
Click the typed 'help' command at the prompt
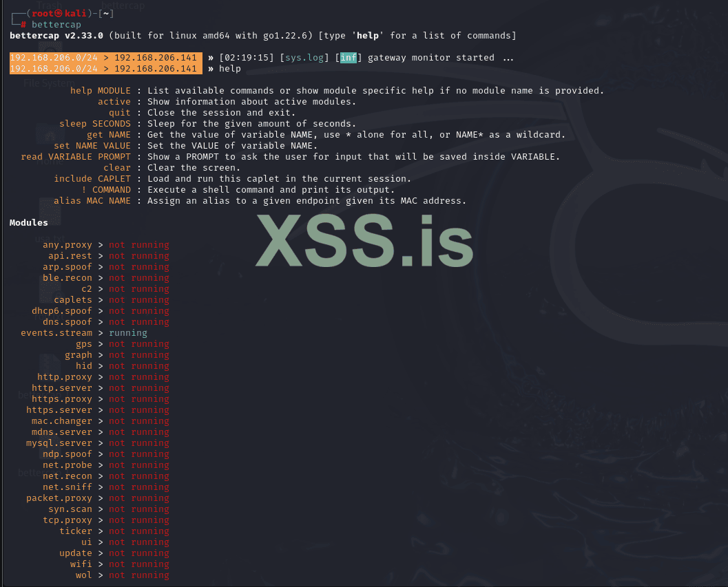(230, 69)
